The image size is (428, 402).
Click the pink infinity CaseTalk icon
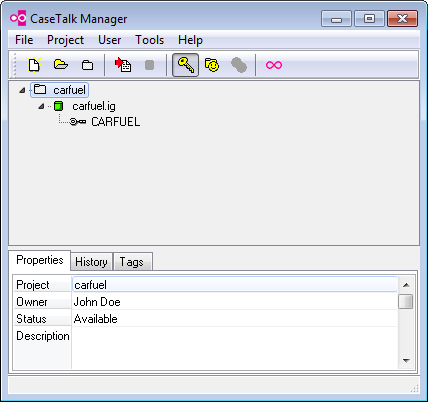point(274,65)
